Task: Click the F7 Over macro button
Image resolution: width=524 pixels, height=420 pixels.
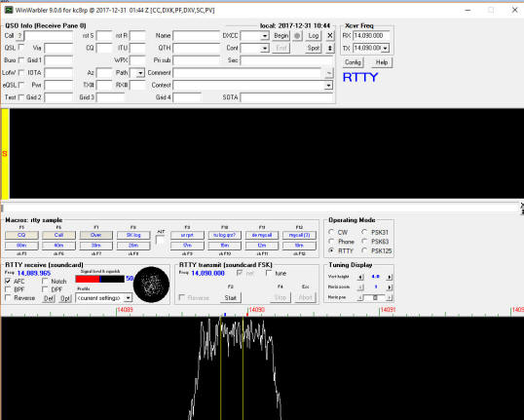Action: tap(95, 235)
